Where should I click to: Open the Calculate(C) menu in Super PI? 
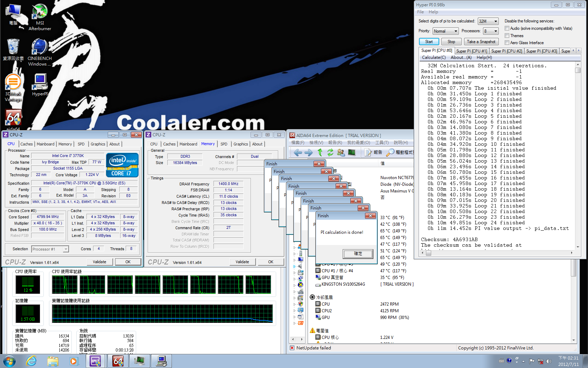point(434,57)
